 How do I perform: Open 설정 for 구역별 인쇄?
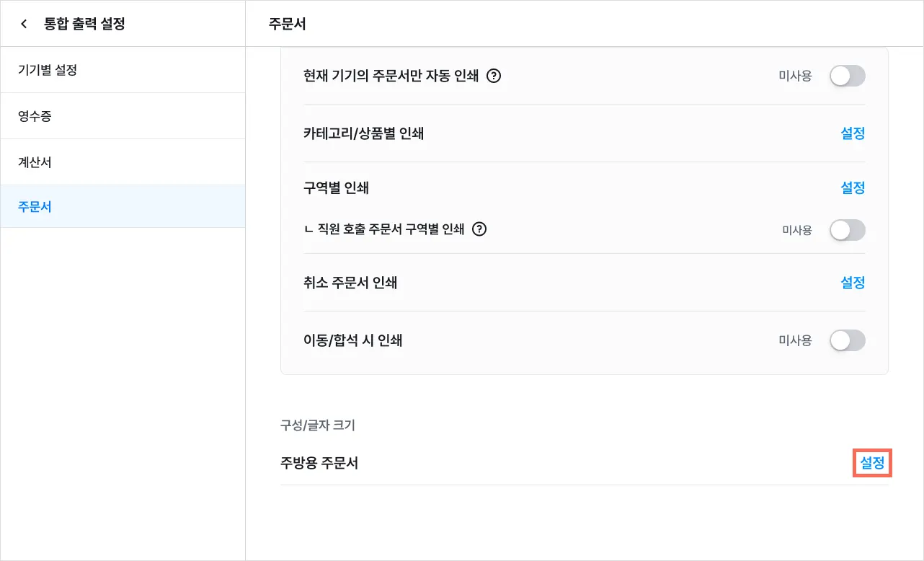click(853, 188)
